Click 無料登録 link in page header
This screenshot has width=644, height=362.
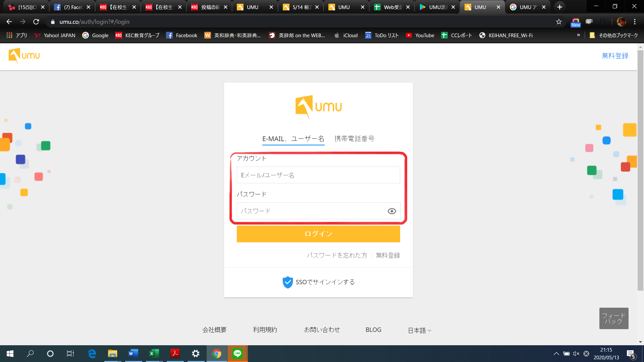[615, 56]
